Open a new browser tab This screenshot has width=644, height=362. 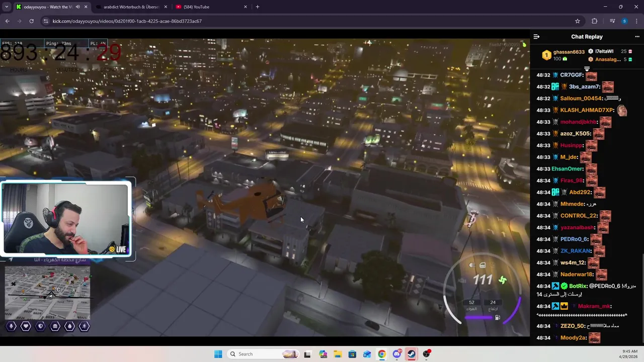coord(258,7)
